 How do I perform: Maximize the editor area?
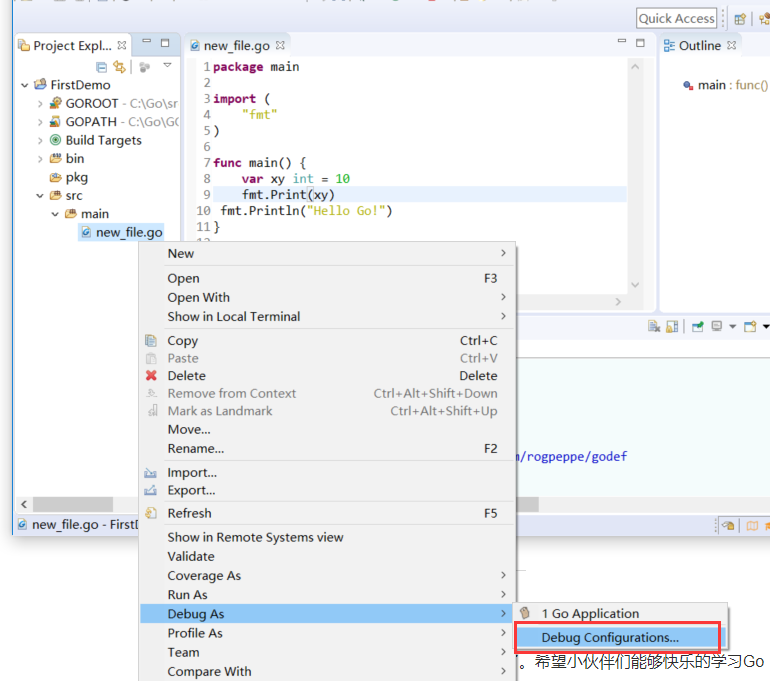tap(640, 43)
